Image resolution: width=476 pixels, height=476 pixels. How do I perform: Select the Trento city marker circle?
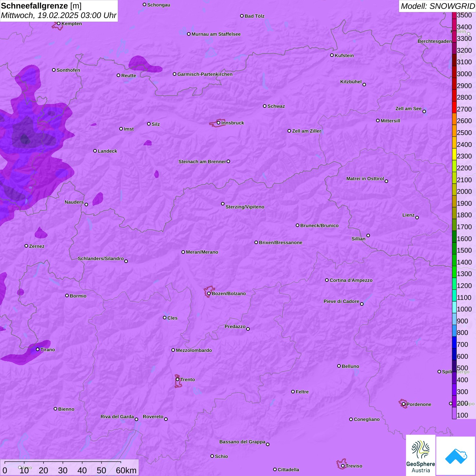[x=177, y=379]
